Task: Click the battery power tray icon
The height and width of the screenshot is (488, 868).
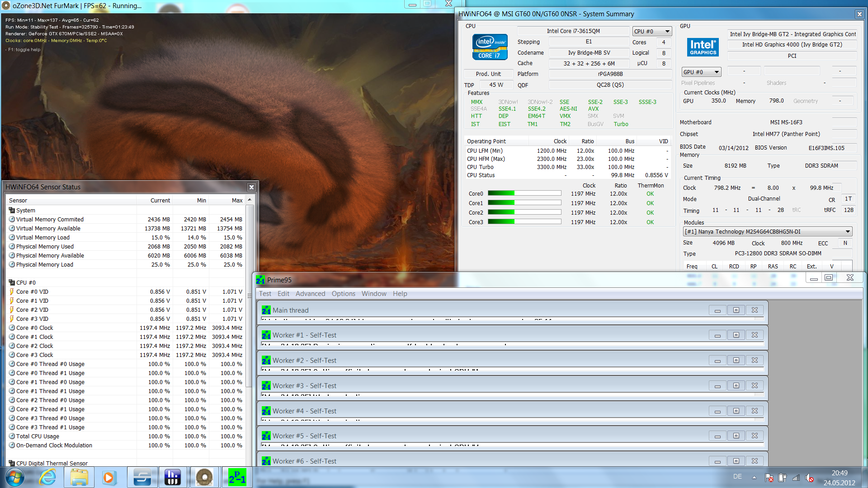Action: pyautogui.click(x=782, y=478)
